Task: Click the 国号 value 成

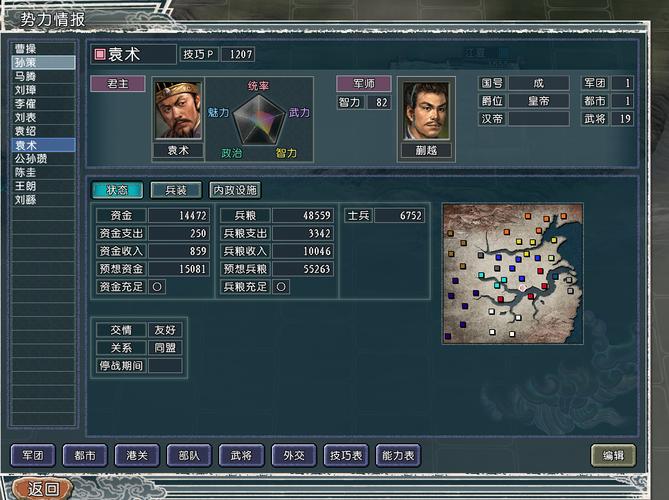Action: pyautogui.click(x=539, y=83)
